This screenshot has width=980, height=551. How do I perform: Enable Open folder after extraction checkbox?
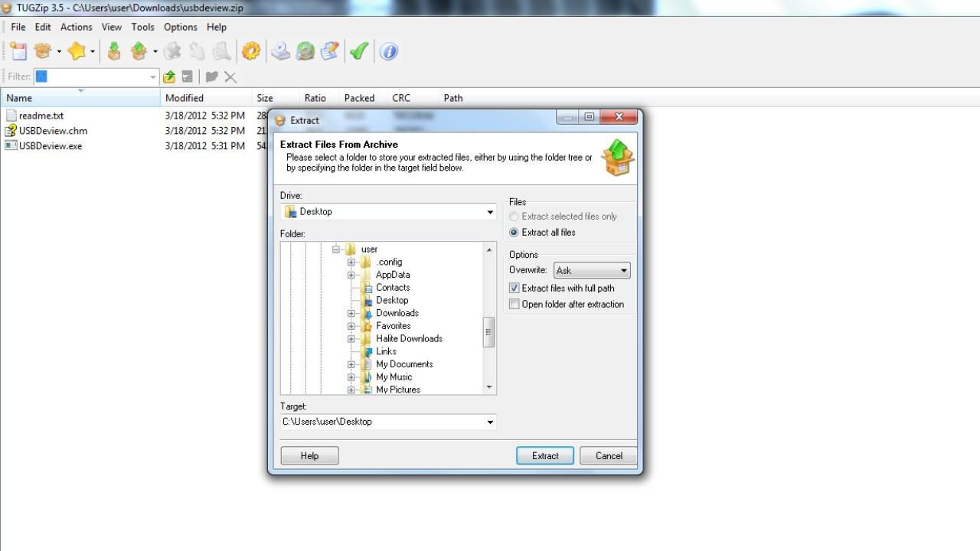pos(514,305)
